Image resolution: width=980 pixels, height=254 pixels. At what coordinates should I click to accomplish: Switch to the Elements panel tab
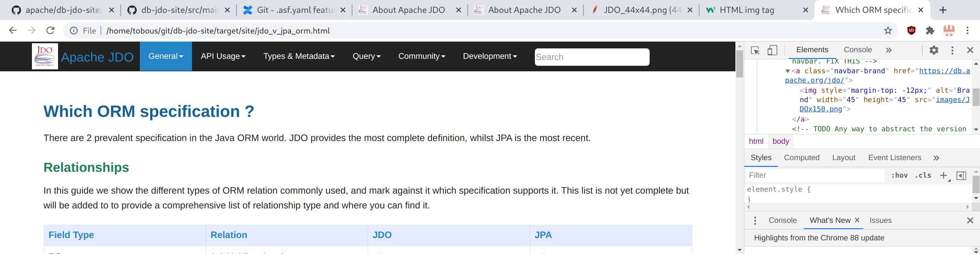[812, 50]
